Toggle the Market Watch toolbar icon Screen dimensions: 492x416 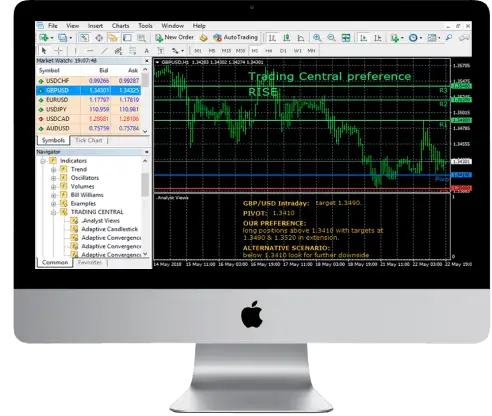[x=84, y=38]
